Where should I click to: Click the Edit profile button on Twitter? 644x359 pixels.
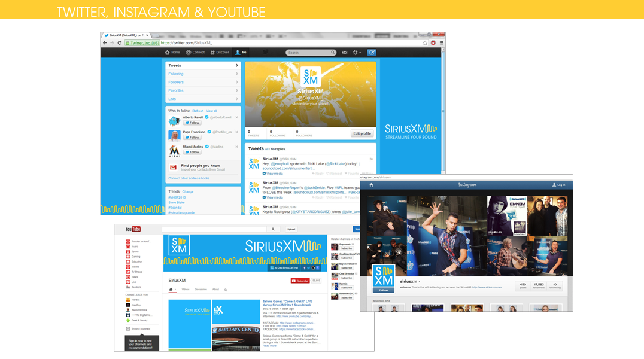(362, 133)
